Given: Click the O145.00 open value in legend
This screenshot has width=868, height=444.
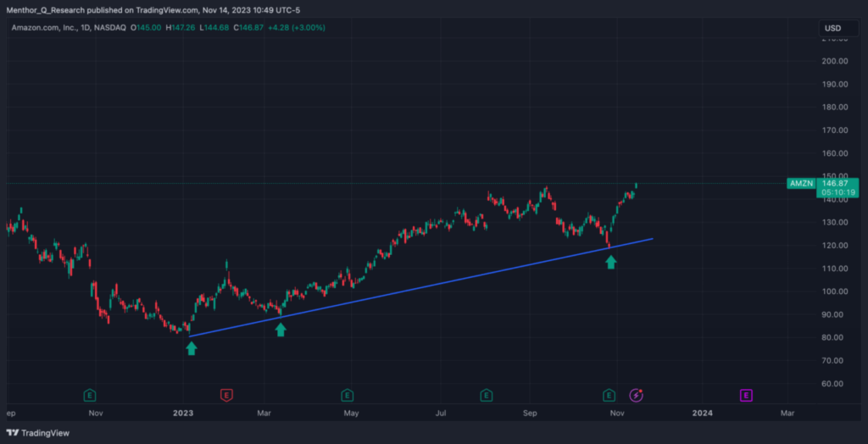Looking at the screenshot, I should pyautogui.click(x=146, y=27).
